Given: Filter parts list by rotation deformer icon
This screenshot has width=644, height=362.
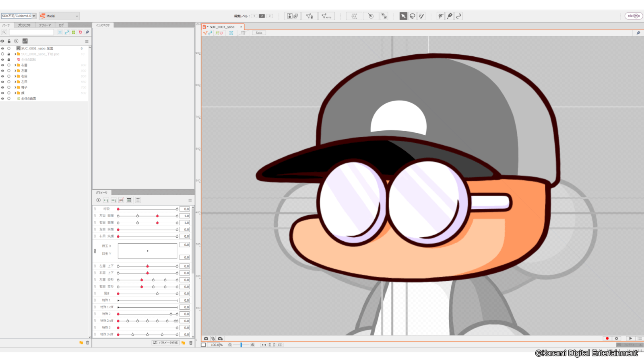Looking at the screenshot, I should tap(80, 32).
